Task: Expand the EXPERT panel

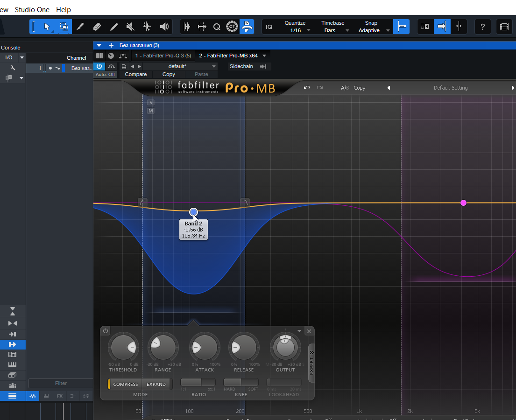Action: (311, 363)
